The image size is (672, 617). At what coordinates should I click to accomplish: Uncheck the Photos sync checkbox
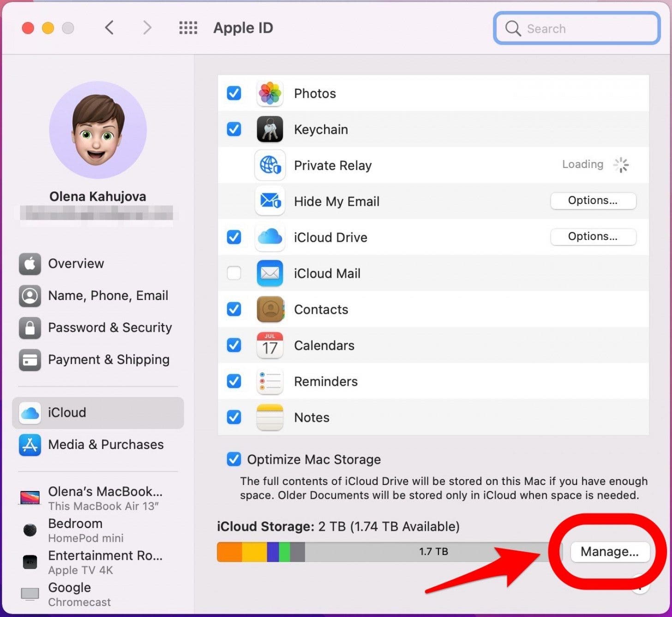tap(234, 93)
